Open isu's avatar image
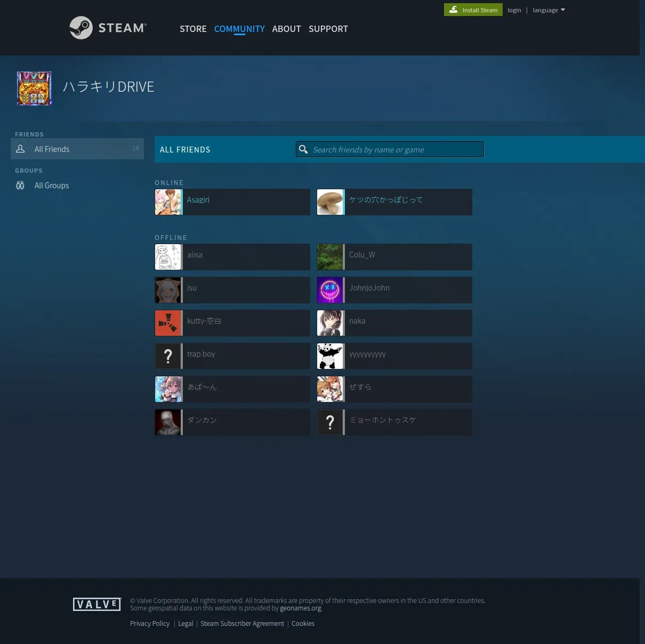645x644 pixels. 168,290
